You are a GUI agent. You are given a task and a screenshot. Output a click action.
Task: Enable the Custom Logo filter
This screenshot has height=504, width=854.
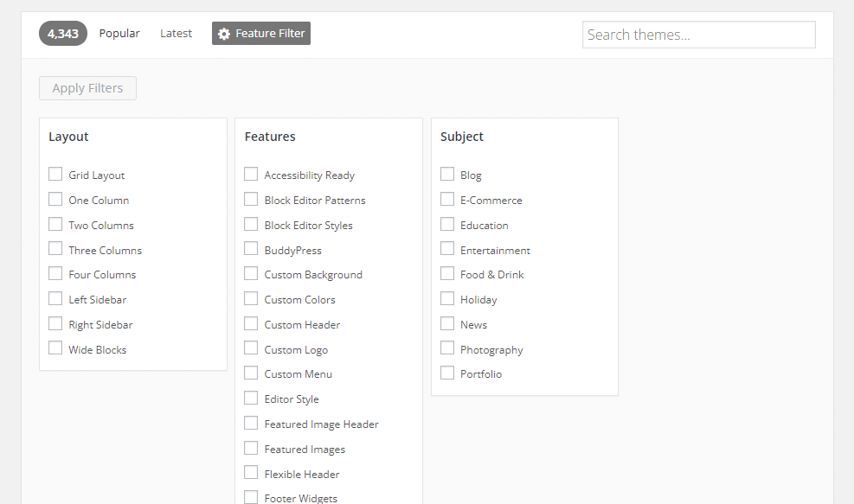(x=250, y=348)
